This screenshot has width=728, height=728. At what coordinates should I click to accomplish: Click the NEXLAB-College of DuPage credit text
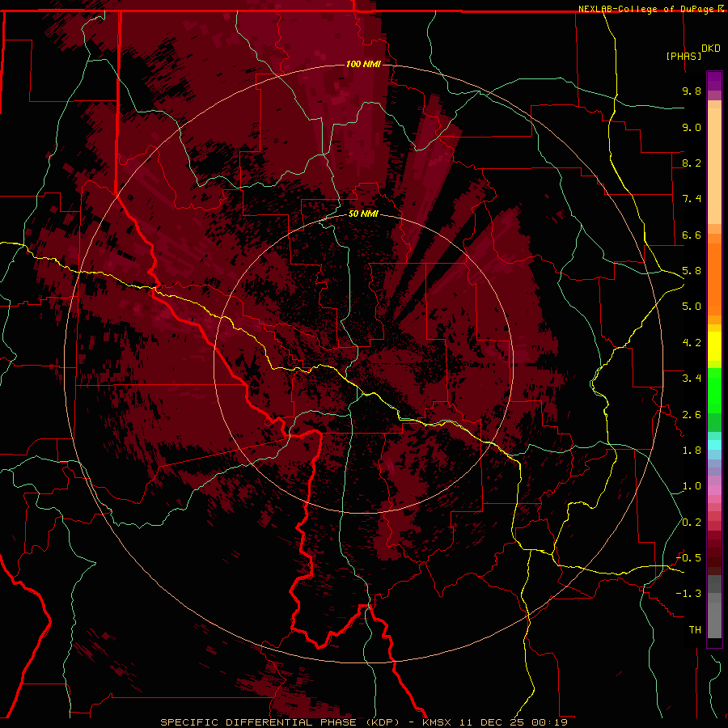pyautogui.click(x=648, y=9)
